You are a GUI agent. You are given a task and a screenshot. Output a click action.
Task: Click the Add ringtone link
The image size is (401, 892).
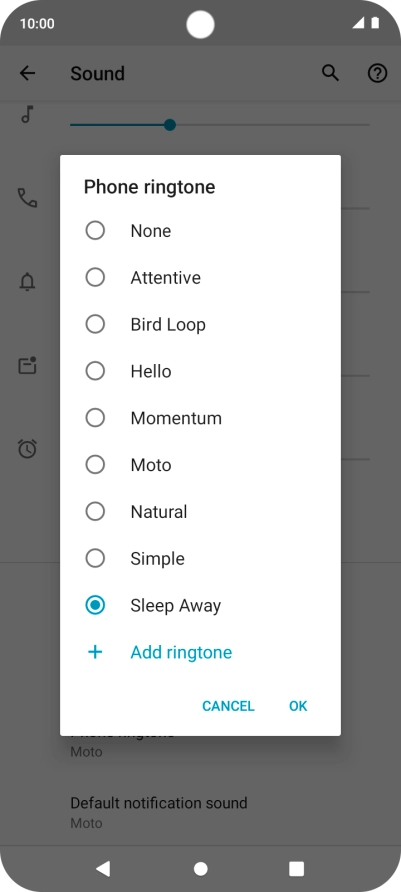(181, 652)
